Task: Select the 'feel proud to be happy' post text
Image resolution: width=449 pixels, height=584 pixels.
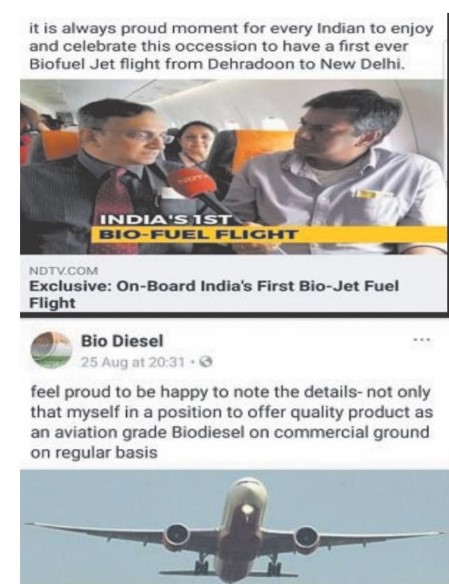Action: pyautogui.click(x=231, y=422)
